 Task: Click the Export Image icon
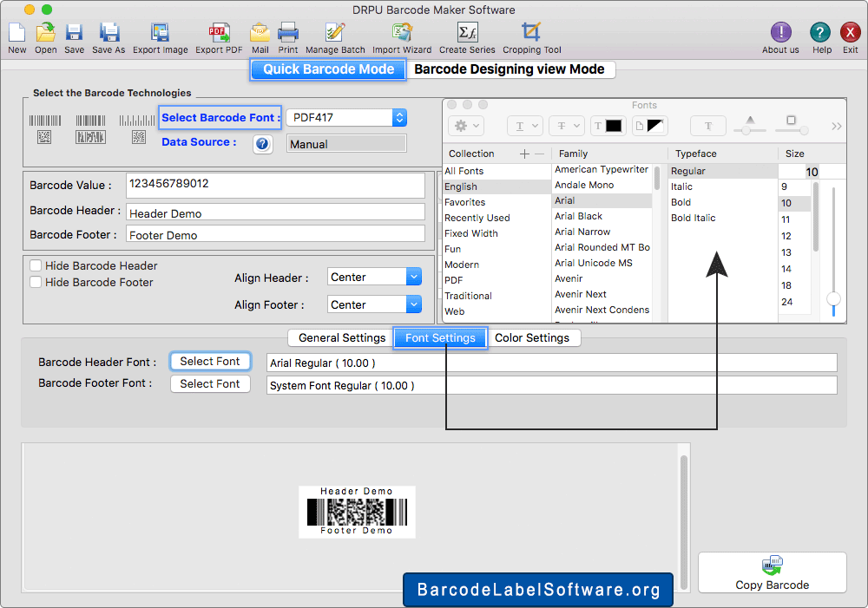(x=160, y=33)
